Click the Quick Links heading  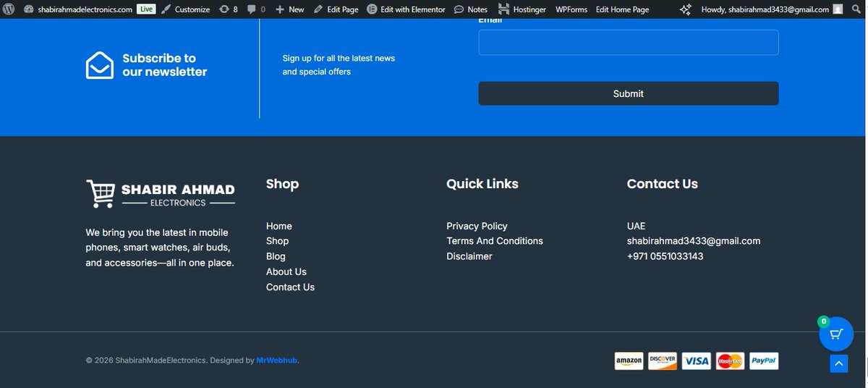click(482, 184)
